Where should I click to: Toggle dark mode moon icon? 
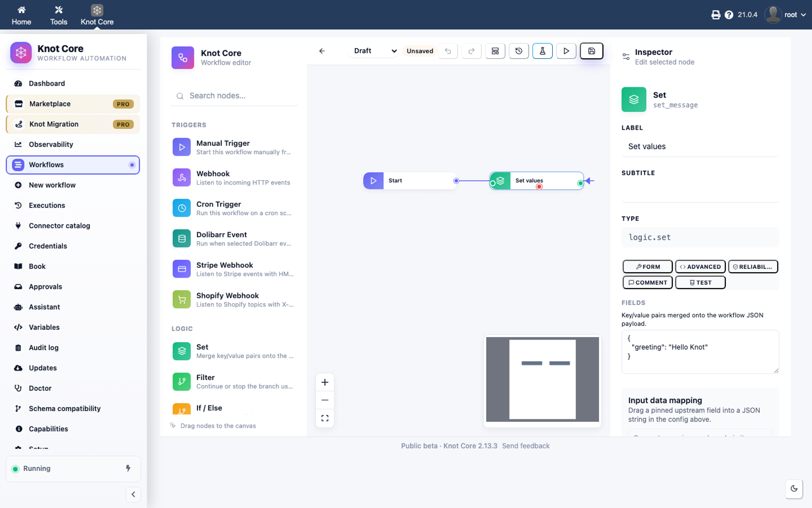point(794,489)
